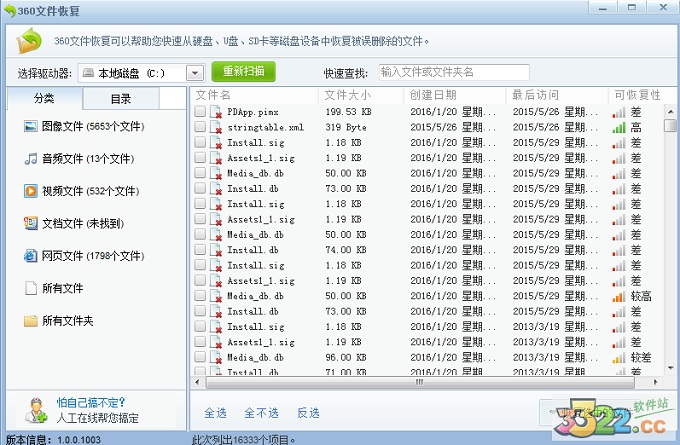Select the 所有文件夹 folder icon
The width and height of the screenshot is (680, 445).
(30, 321)
